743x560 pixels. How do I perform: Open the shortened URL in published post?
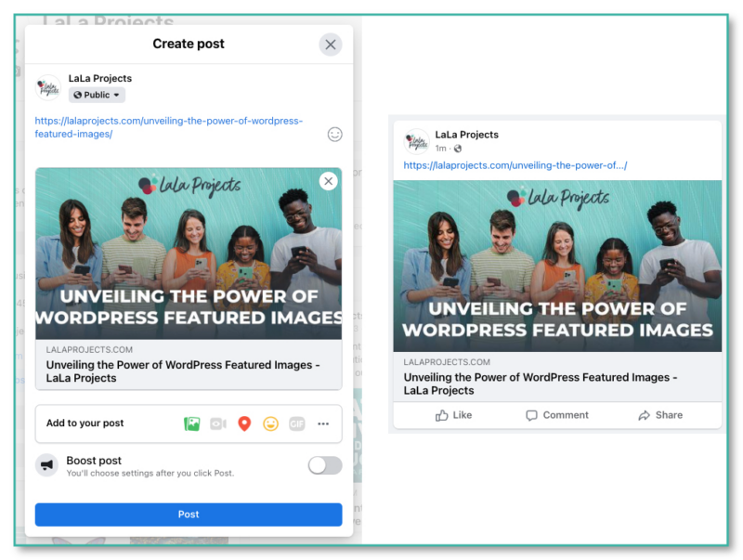pyautogui.click(x=515, y=165)
